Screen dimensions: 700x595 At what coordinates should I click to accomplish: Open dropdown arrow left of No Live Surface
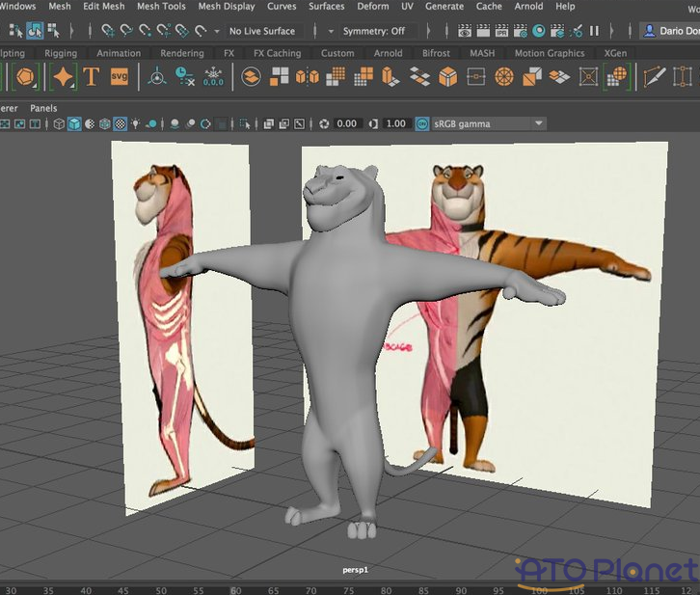point(217,31)
